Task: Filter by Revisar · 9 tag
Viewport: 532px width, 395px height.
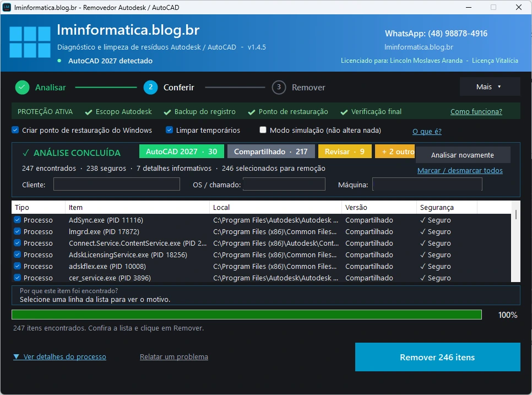Action: [x=345, y=151]
